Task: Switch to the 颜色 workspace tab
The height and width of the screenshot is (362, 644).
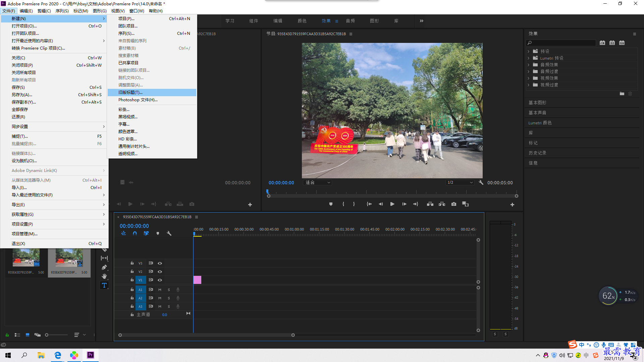Action: pos(302,21)
